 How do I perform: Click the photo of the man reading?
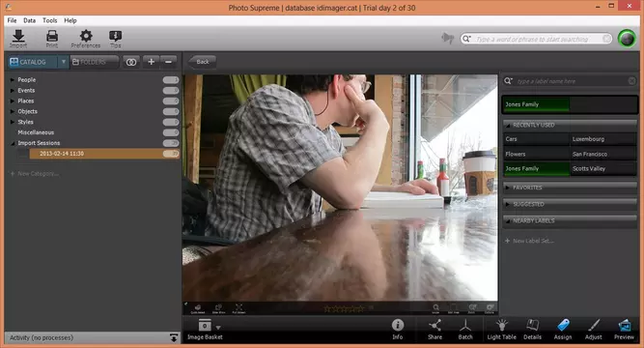click(x=340, y=188)
